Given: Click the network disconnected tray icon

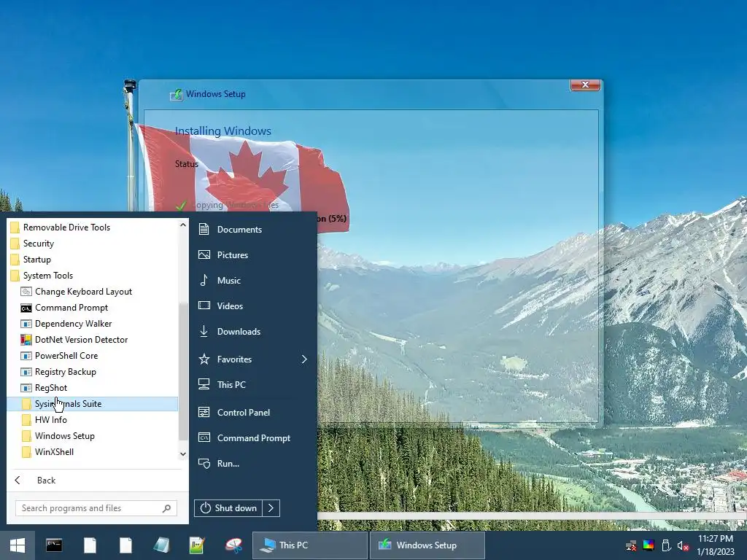Looking at the screenshot, I should click(x=631, y=545).
